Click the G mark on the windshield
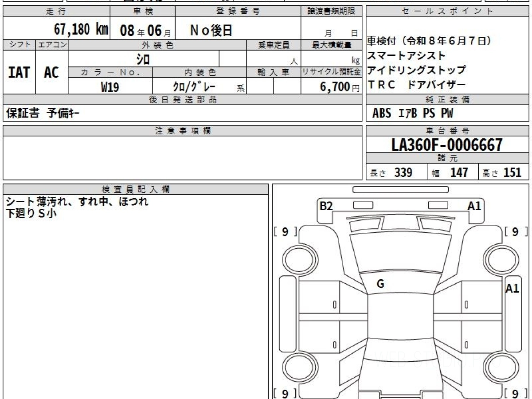Image resolution: width=532 pixels, height=399 pixels. coord(380,285)
